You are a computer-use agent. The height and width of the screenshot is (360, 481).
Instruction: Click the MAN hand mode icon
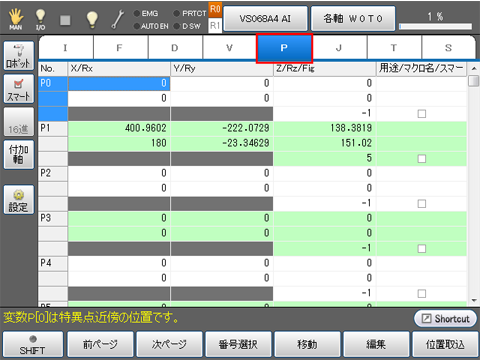[x=16, y=19]
